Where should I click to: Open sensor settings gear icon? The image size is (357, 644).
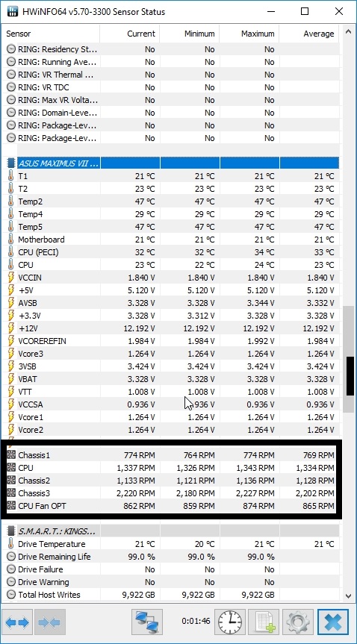click(x=298, y=622)
